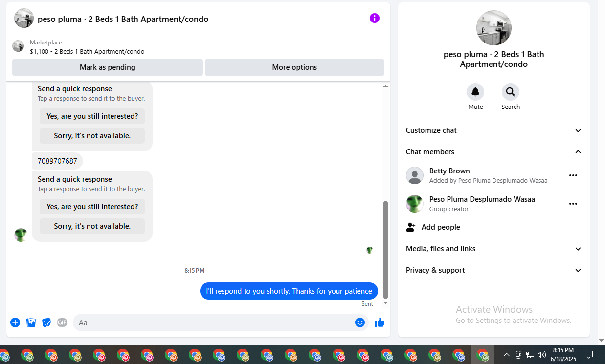Send upper 'Yes, are you still interested?' response
Screen dimensions: 605x364
click(92, 116)
